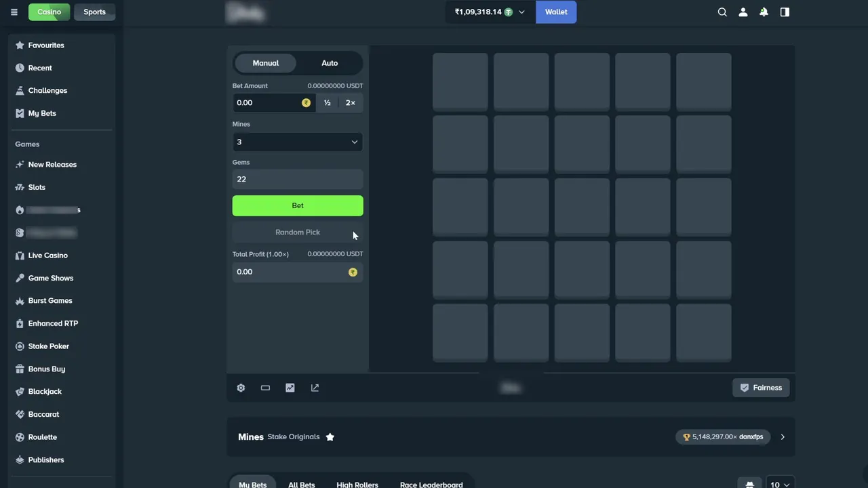The height and width of the screenshot is (488, 868).
Task: Click the Favourites star icon in sidebar
Action: (20, 45)
